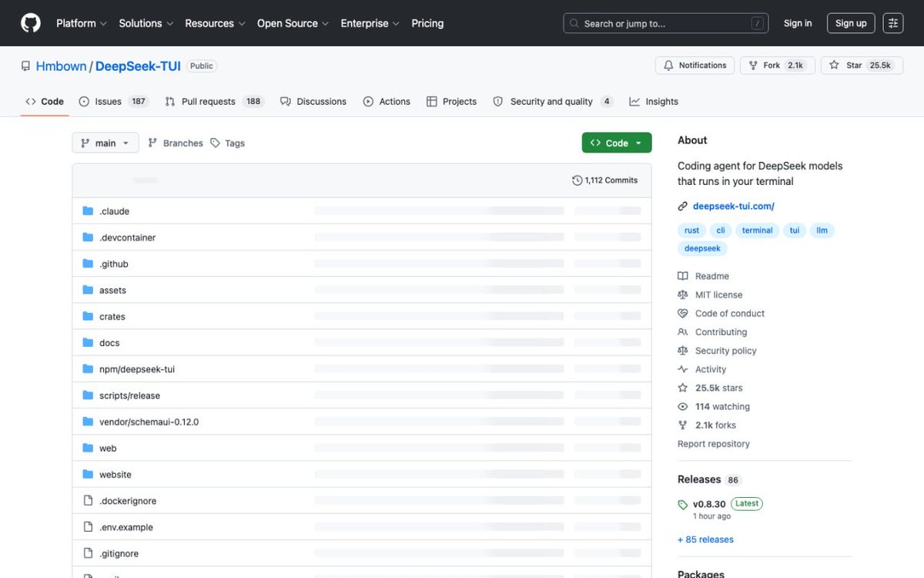Open the scripts/release folder

[129, 395]
